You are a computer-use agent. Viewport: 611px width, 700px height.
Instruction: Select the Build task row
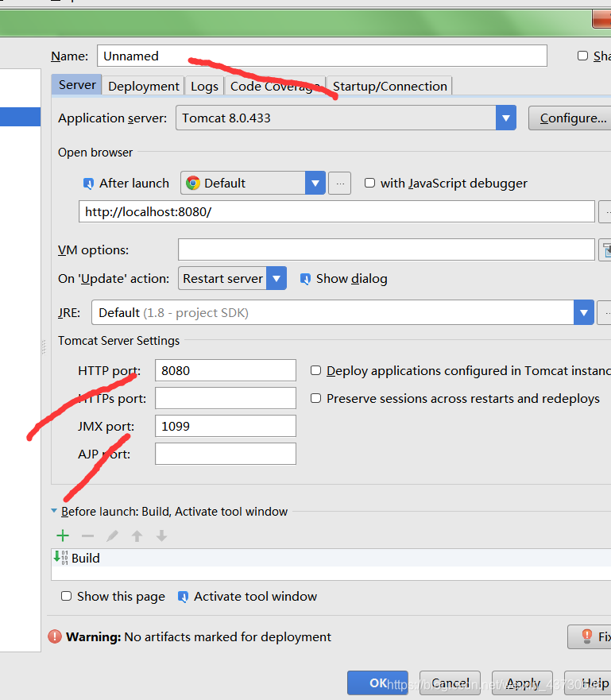(331, 558)
